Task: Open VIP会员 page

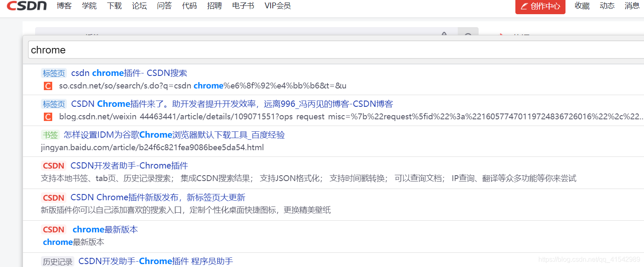Action: coord(278,6)
